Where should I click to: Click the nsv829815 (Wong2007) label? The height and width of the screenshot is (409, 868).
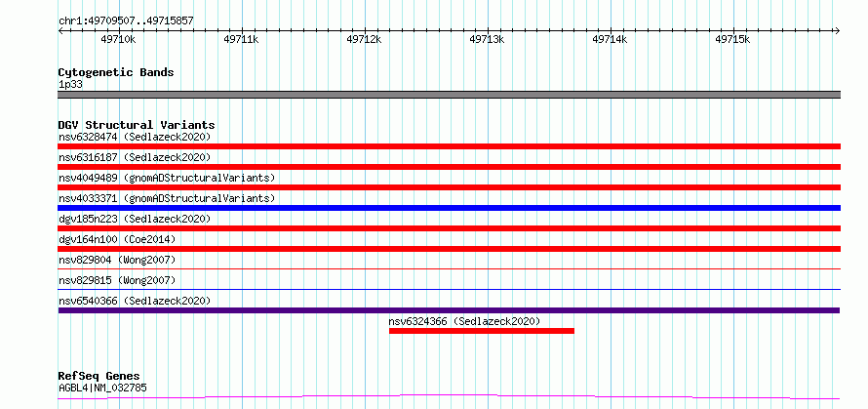(117, 280)
